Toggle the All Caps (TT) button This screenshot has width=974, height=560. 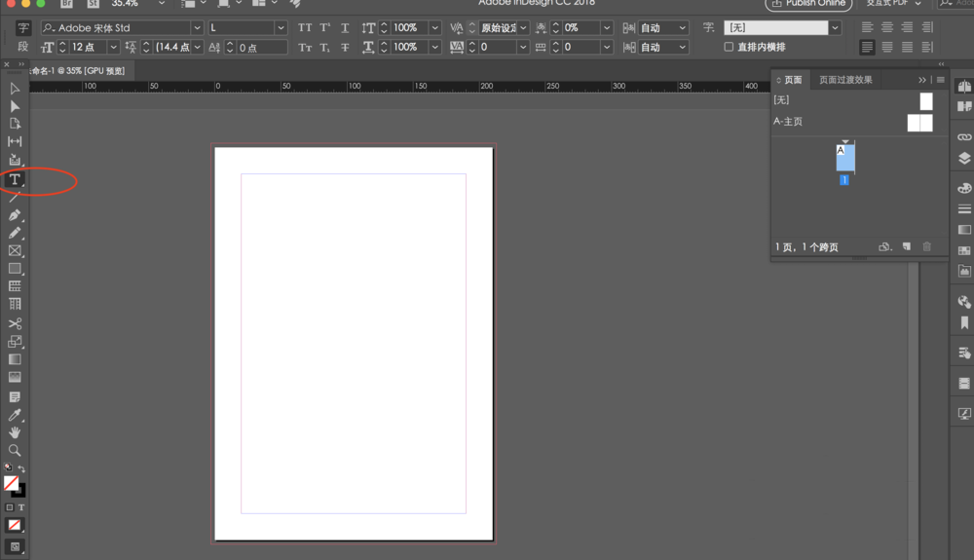click(305, 28)
